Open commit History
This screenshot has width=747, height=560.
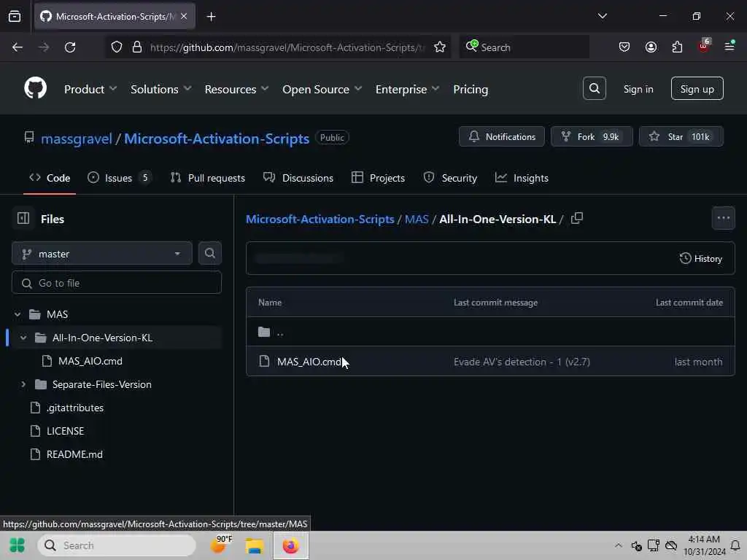click(701, 259)
